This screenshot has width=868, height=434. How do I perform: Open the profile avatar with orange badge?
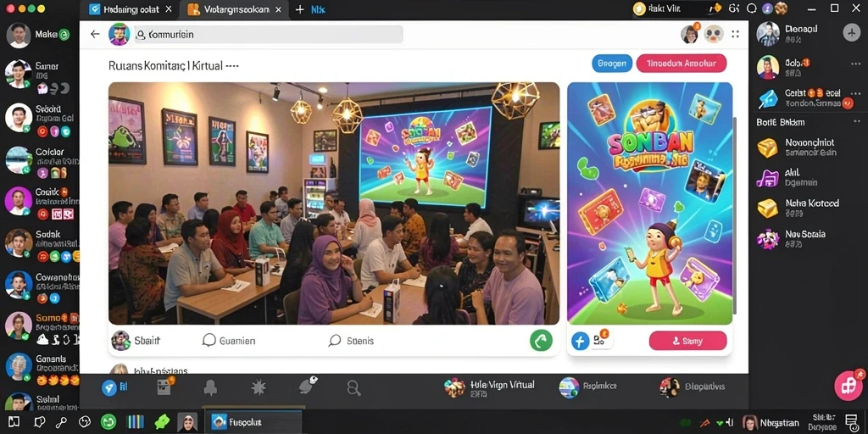tap(690, 34)
